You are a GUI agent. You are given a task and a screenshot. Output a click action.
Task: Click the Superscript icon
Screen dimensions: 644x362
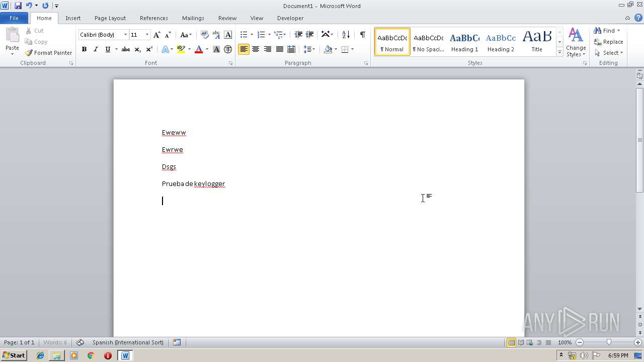tap(149, 49)
